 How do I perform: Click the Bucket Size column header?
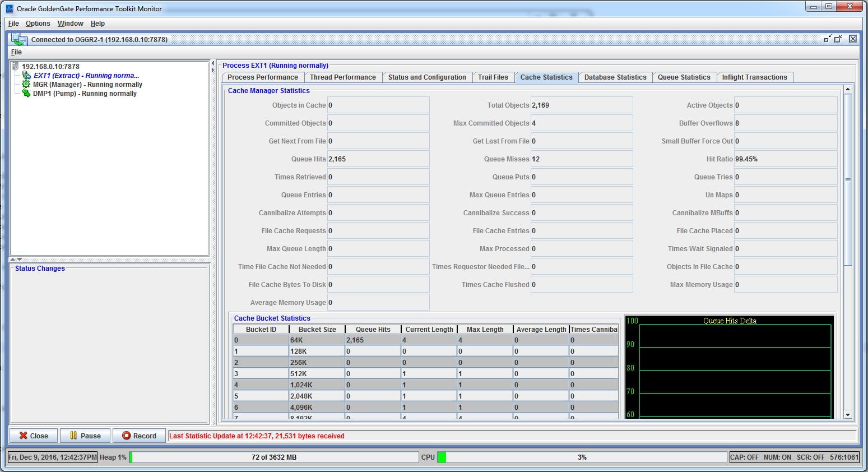tap(317, 329)
